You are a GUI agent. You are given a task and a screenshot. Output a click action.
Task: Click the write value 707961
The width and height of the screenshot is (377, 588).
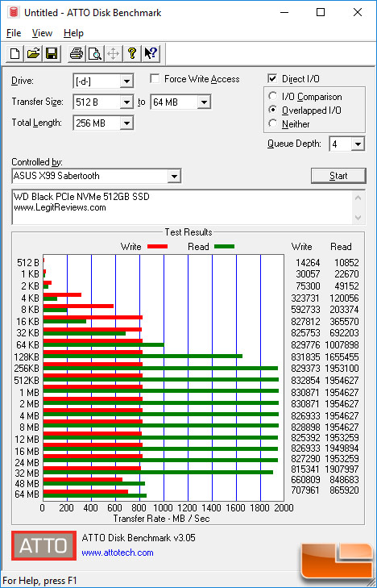pyautogui.click(x=305, y=490)
